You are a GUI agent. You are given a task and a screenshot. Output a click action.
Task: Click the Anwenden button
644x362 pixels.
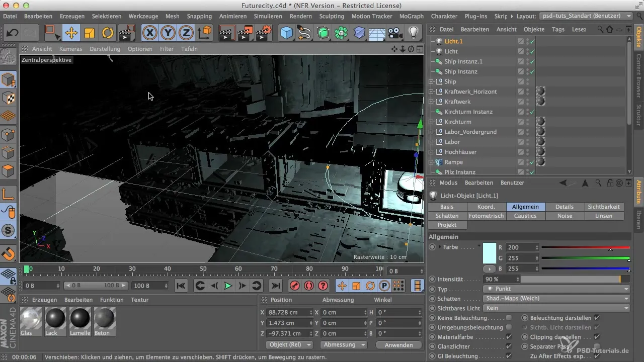pyautogui.click(x=398, y=345)
